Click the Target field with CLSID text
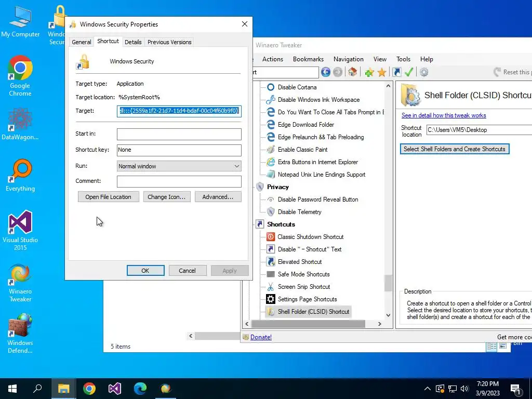Image resolution: width=532 pixels, height=399 pixels. pos(179,111)
